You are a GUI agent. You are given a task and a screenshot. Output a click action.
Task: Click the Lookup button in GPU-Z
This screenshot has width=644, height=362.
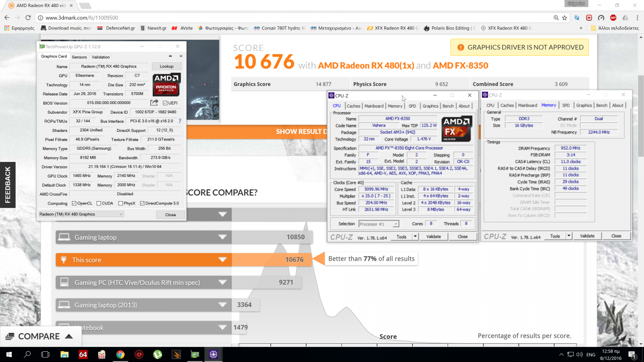pyautogui.click(x=166, y=67)
